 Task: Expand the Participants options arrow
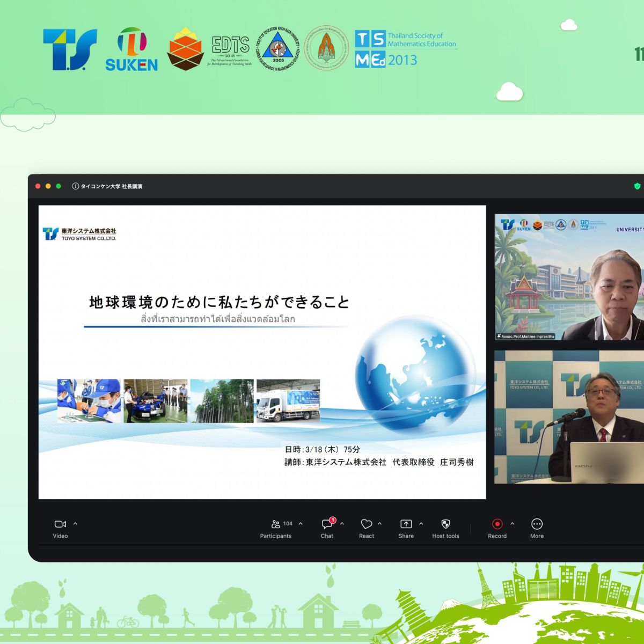(301, 524)
